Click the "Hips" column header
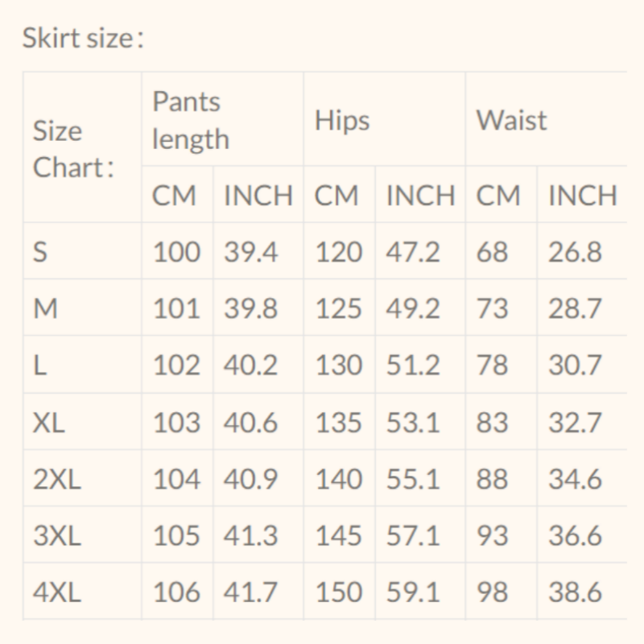Viewport: 644px width, 644px height. click(x=342, y=121)
